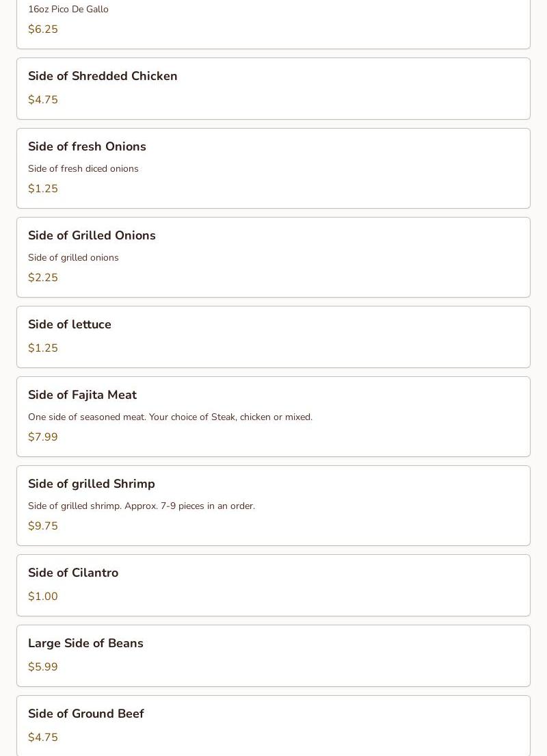This screenshot has width=547, height=756.
Task: Click the $5.99 Large Beans price
Action: pos(43,667)
